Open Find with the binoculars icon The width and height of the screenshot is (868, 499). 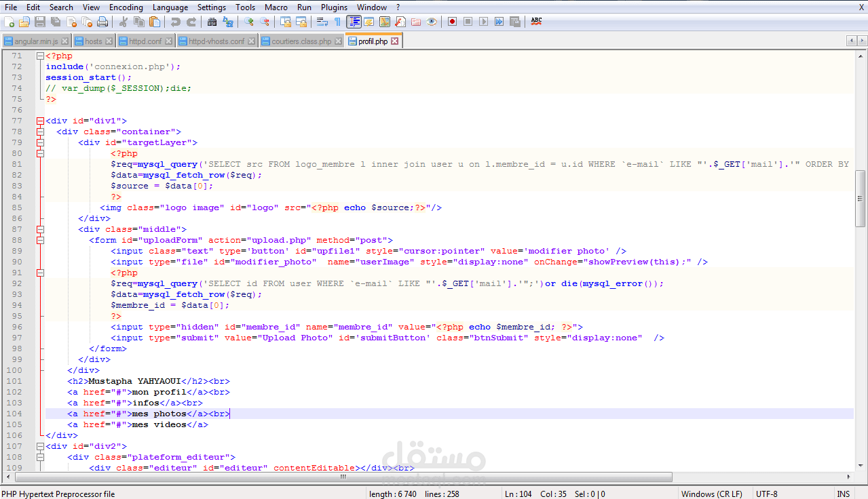pyautogui.click(x=212, y=22)
